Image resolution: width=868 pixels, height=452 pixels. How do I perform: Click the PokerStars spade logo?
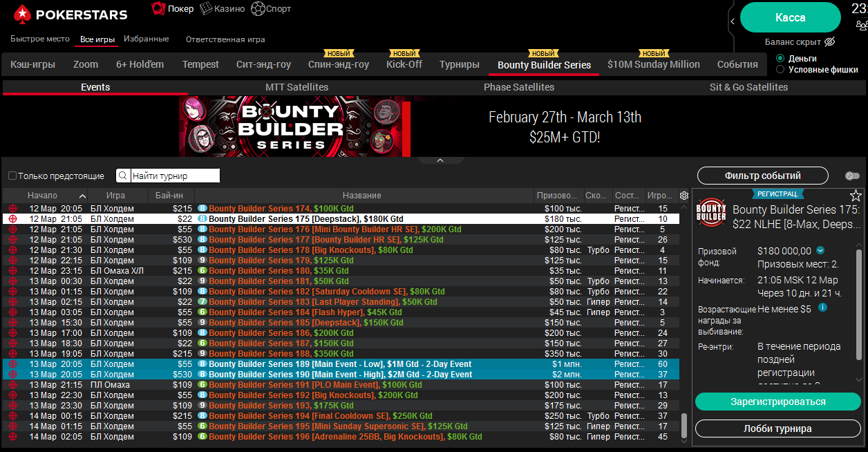point(22,14)
